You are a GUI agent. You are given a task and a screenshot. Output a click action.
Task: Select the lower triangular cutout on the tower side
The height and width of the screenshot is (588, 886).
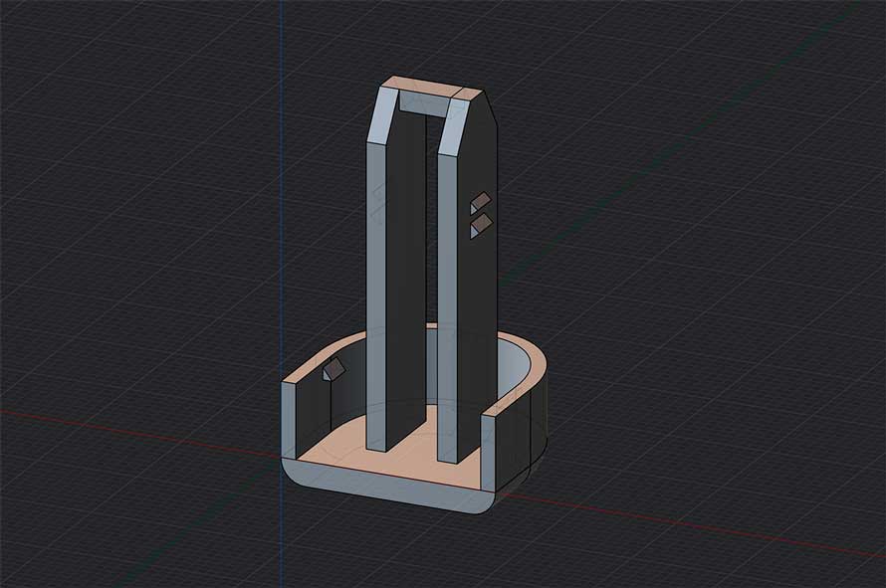coord(481,226)
